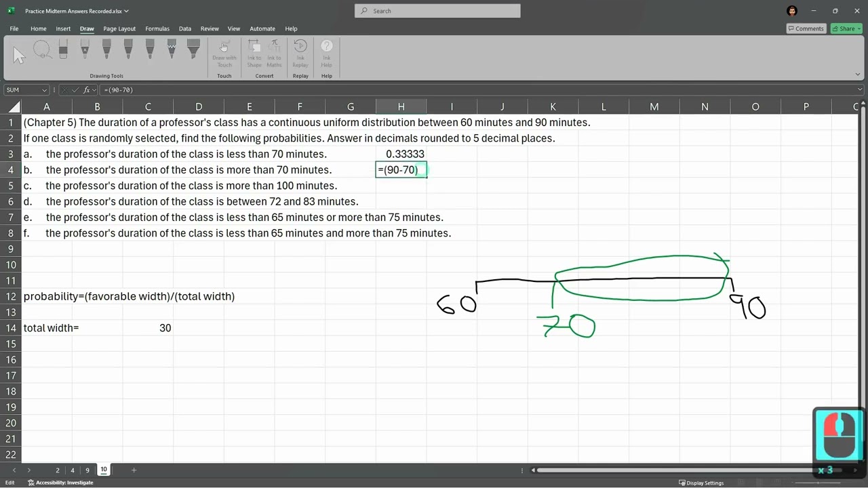Viewport: 868px width, 488px height.
Task: Open the Automate ribbon tab
Action: (262, 28)
